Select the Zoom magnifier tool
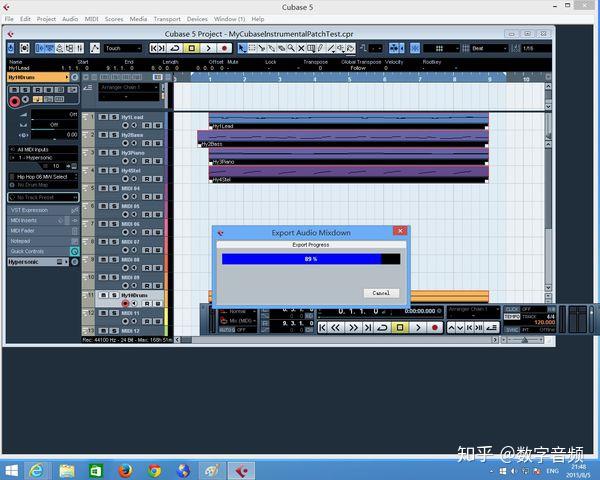Image resolution: width=600 pixels, height=480 pixels. [291, 48]
